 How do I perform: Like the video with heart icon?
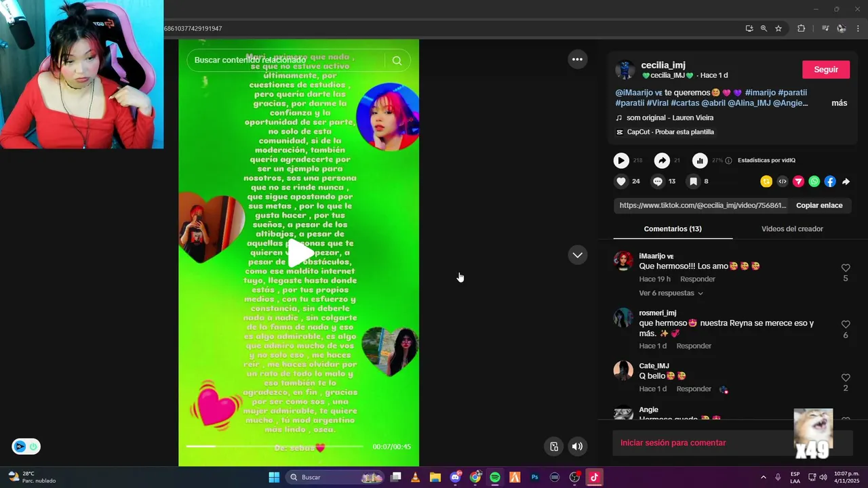[621, 182]
